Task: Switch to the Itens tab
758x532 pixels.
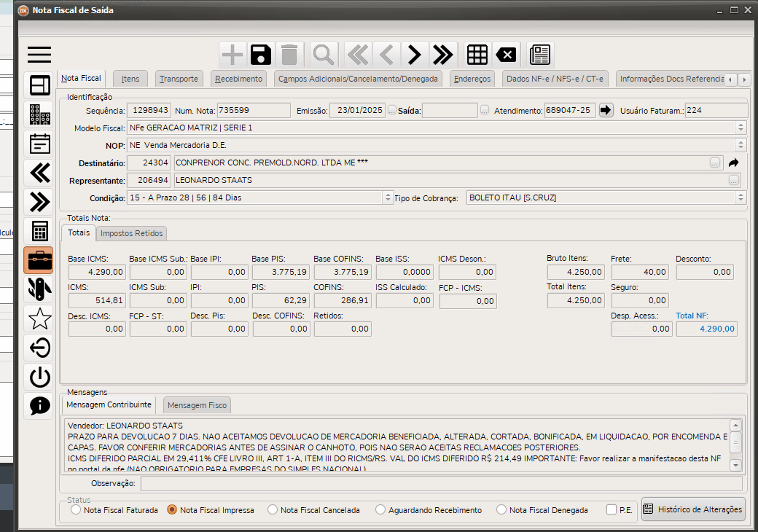Action: 130,79
